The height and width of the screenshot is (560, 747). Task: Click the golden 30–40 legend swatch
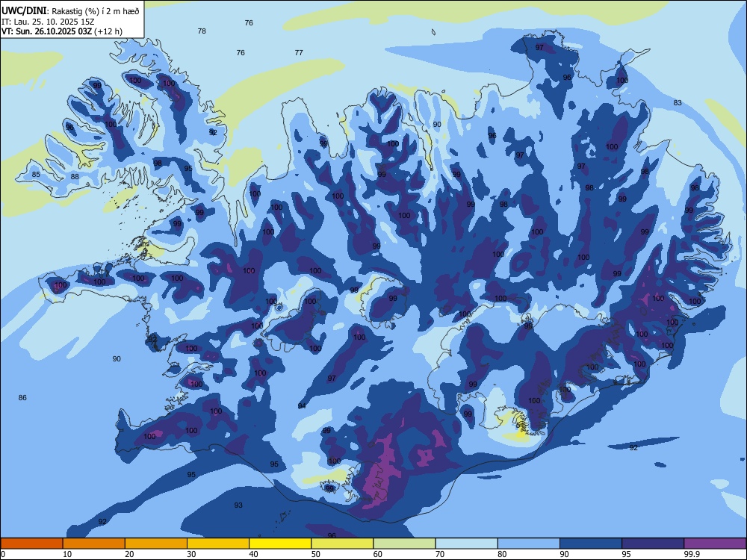pyautogui.click(x=218, y=544)
